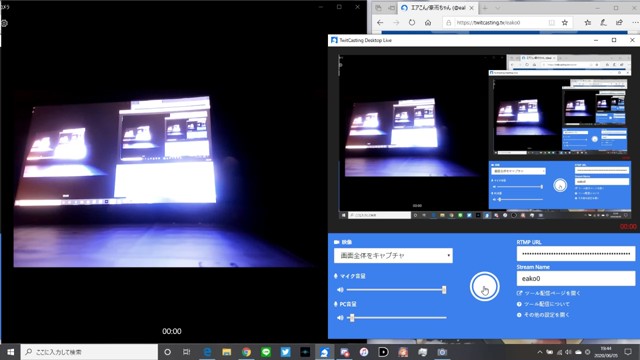
Task: Expand video capture source dropdown
Action: (x=393, y=256)
